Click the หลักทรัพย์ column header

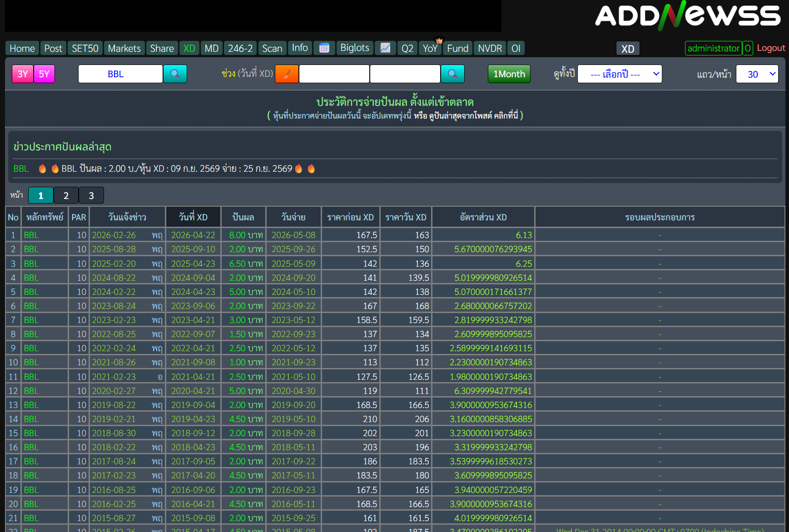(x=45, y=217)
